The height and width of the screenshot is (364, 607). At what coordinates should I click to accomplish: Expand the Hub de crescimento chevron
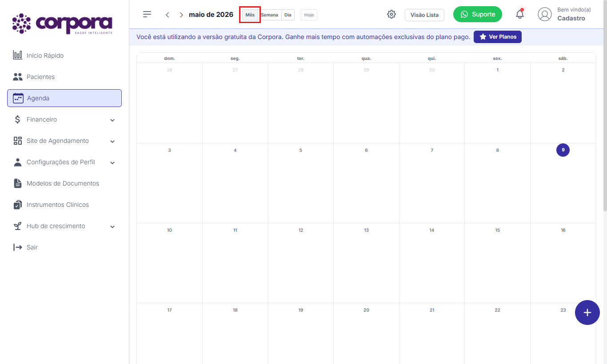click(112, 226)
